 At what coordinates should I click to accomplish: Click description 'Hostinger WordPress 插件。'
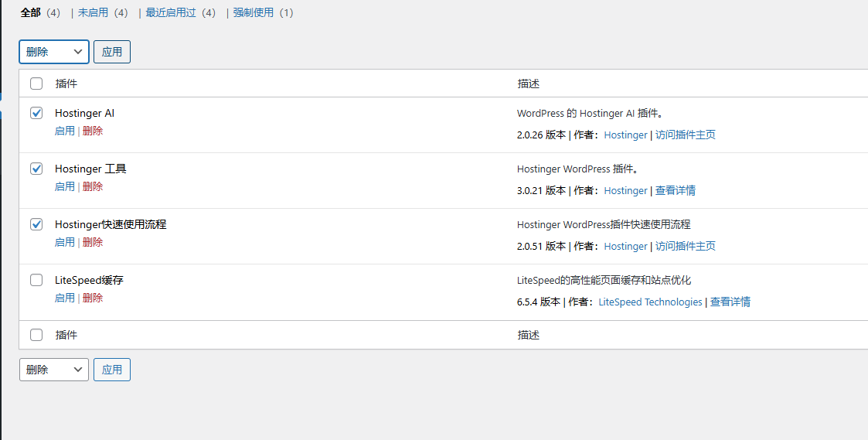click(x=578, y=169)
